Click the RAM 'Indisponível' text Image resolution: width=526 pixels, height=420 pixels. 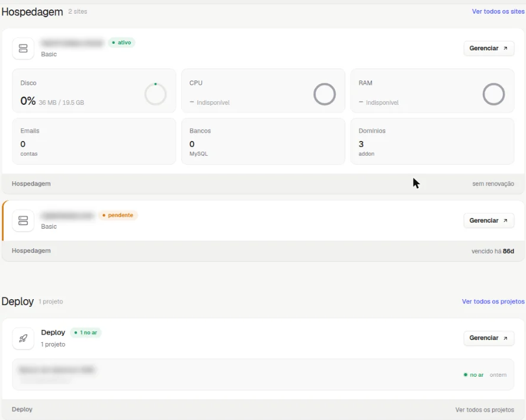[382, 102]
